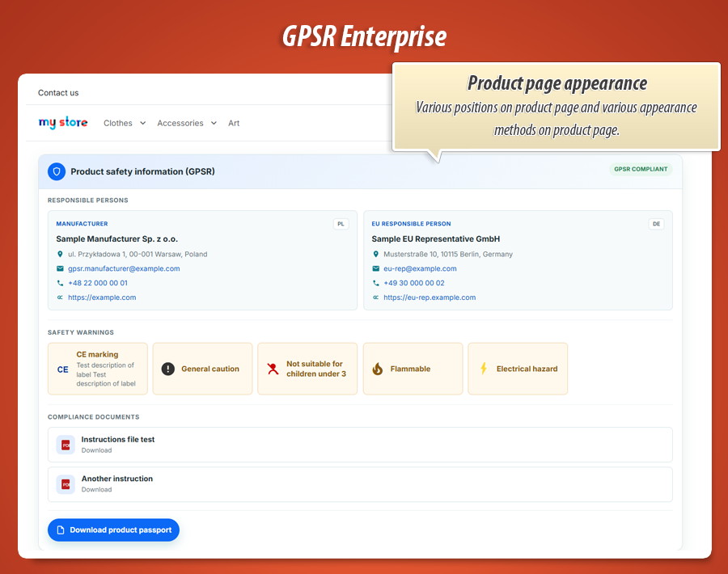The image size is (728, 574).
Task: Click the Electrical hazard lightning bolt icon
Action: [484, 369]
